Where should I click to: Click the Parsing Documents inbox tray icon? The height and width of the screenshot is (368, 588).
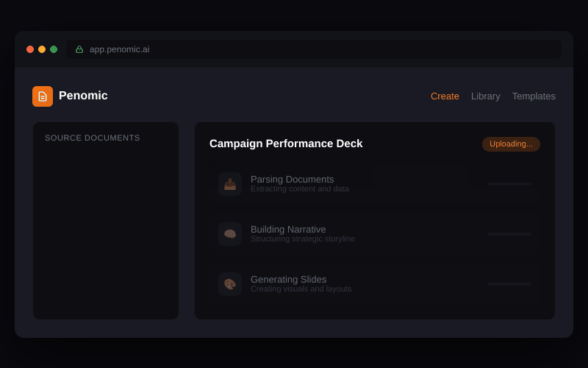click(x=230, y=184)
